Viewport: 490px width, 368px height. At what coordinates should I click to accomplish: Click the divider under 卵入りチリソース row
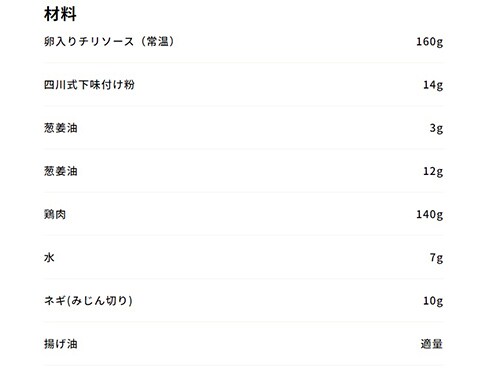[243, 63]
